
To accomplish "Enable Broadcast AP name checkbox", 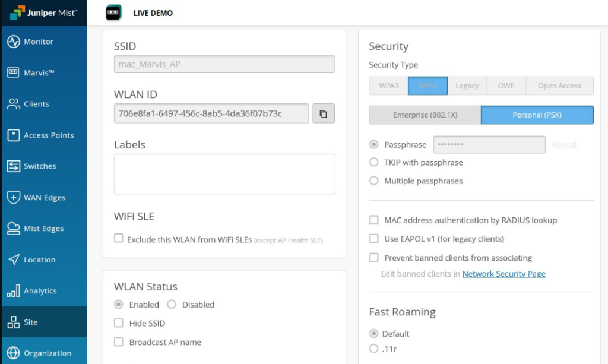I will tap(119, 342).
